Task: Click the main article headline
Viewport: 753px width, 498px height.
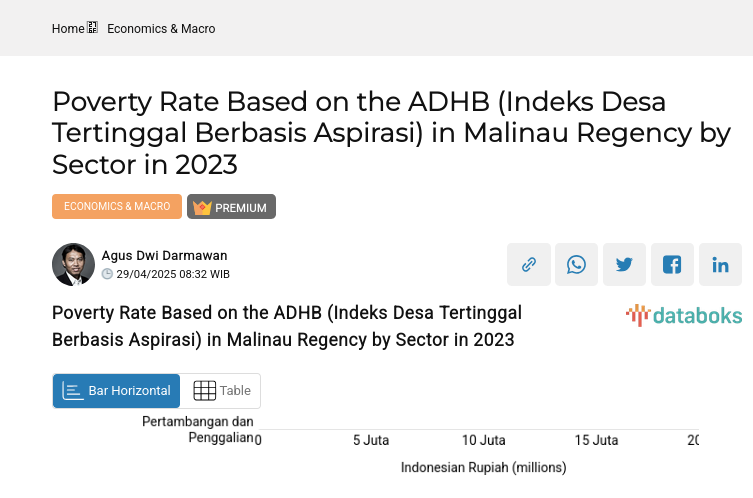Action: (x=391, y=133)
